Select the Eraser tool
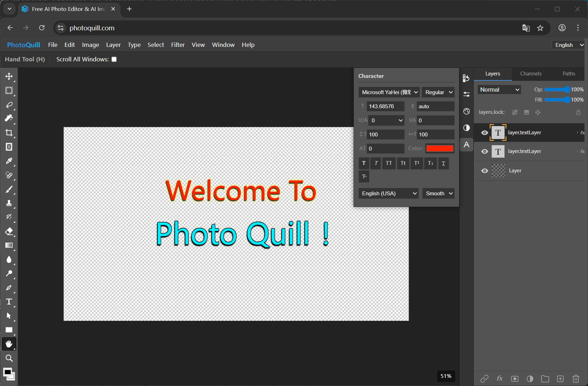This screenshot has height=386, width=588. tap(9, 232)
